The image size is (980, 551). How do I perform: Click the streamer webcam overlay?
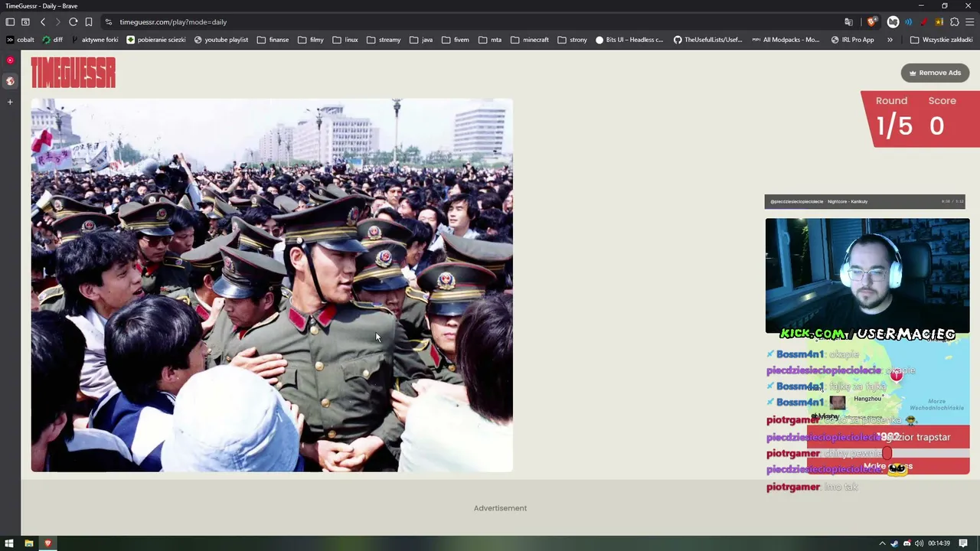click(x=867, y=276)
